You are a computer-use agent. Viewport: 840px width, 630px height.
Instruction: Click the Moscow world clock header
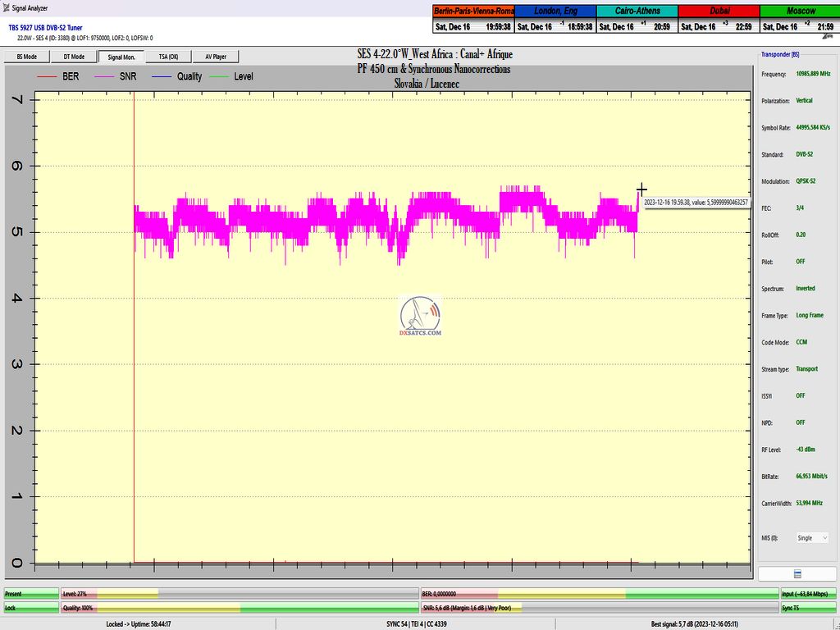click(x=799, y=11)
